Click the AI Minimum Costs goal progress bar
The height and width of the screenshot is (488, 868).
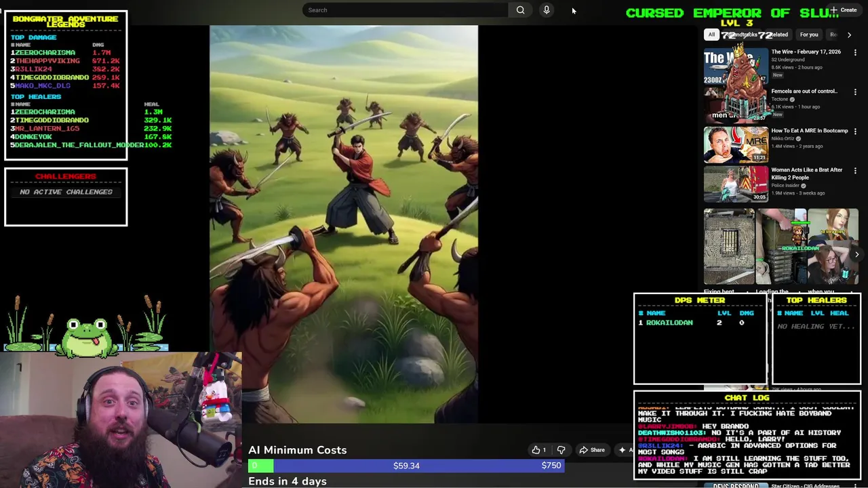click(406, 466)
